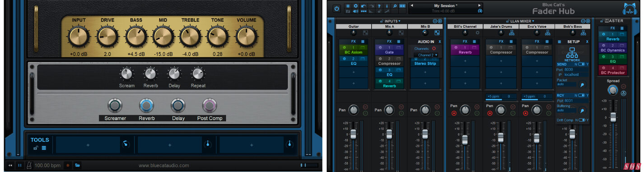Click the Post Comp footswitch
The height and width of the screenshot is (172, 644).
pyautogui.click(x=210, y=105)
